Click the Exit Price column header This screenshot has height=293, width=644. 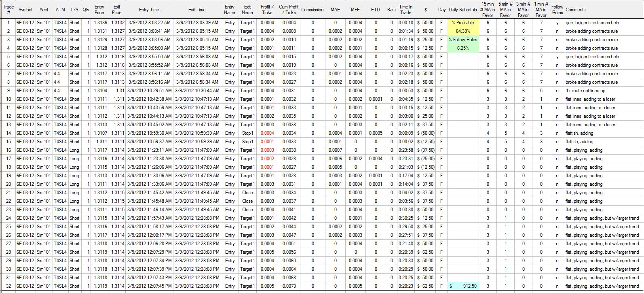(x=117, y=10)
